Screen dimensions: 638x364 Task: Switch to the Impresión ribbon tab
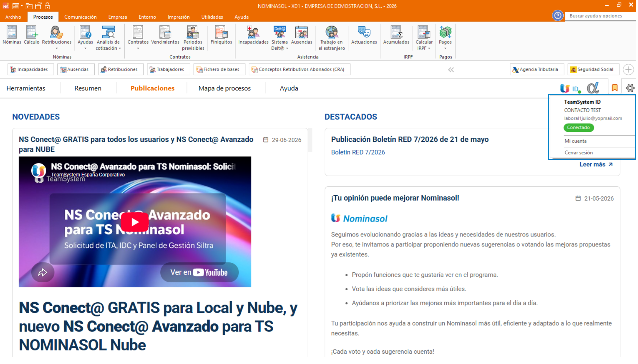point(179,17)
